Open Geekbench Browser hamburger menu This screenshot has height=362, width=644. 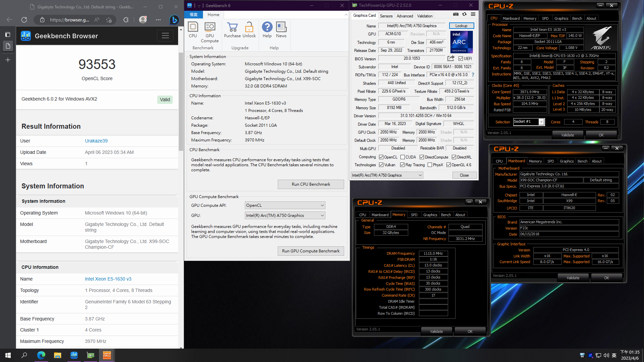[165, 36]
